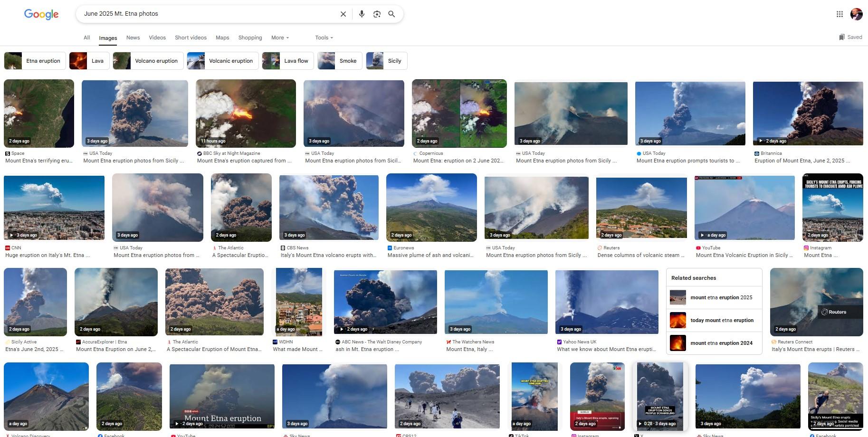Switch to the Short videos tab
This screenshot has width=868, height=437.
[191, 38]
